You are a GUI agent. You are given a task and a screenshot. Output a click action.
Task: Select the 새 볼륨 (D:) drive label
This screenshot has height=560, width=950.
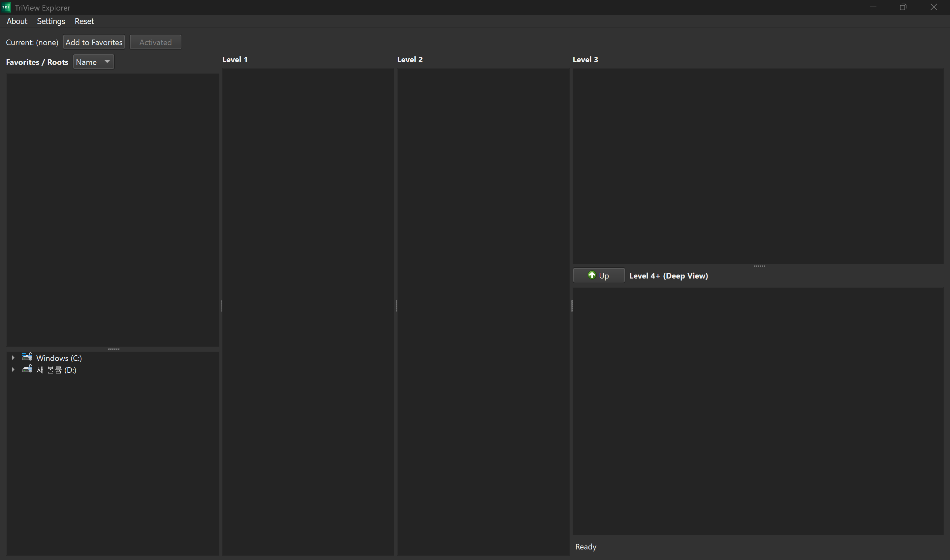pyautogui.click(x=56, y=370)
